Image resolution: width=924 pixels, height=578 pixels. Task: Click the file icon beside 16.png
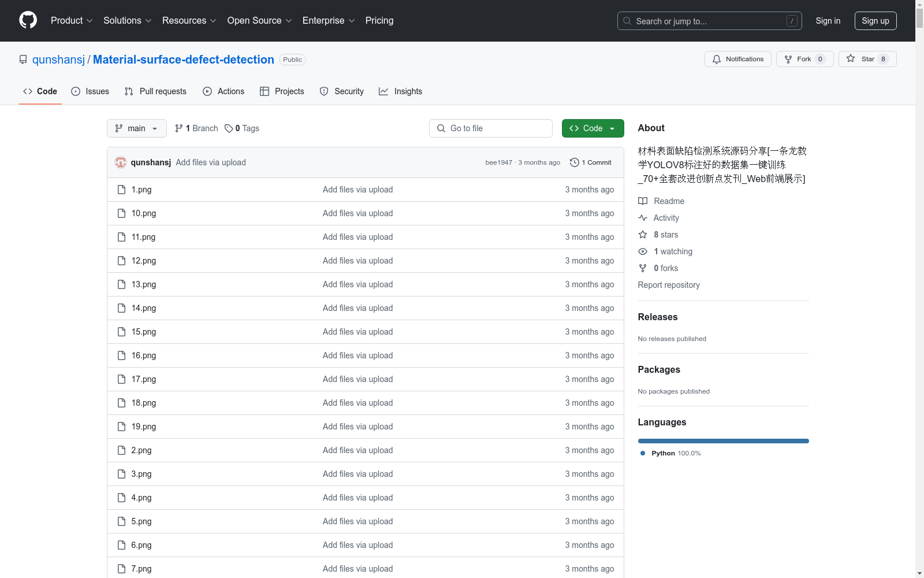tap(121, 355)
